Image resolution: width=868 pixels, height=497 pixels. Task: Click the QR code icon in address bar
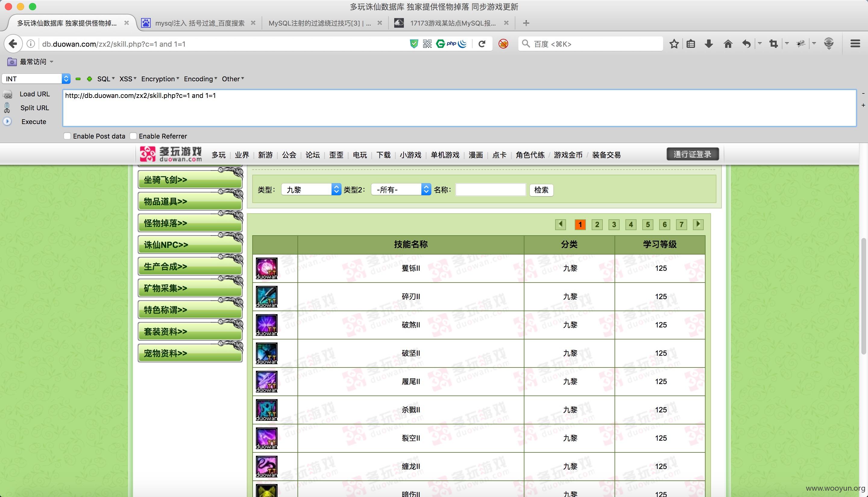[x=427, y=44]
